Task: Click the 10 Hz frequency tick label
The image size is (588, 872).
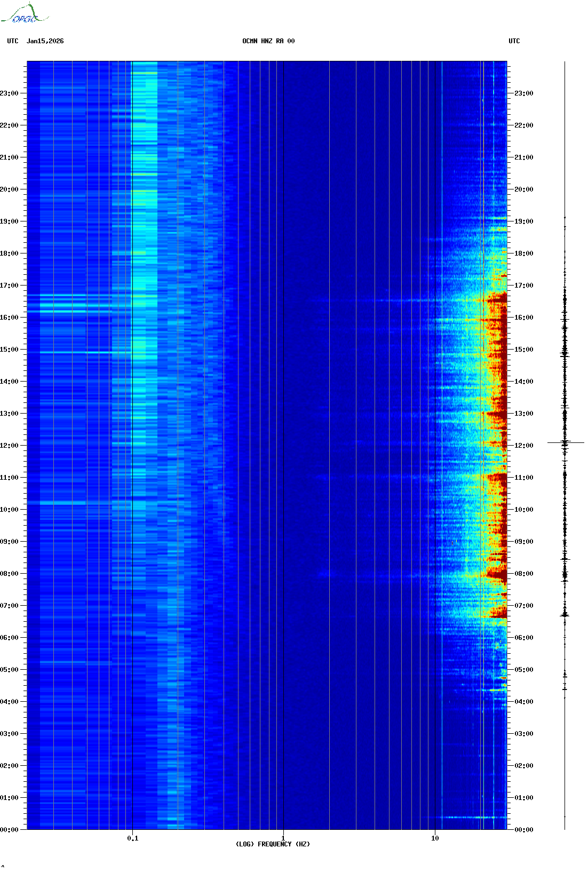Action: [x=435, y=838]
